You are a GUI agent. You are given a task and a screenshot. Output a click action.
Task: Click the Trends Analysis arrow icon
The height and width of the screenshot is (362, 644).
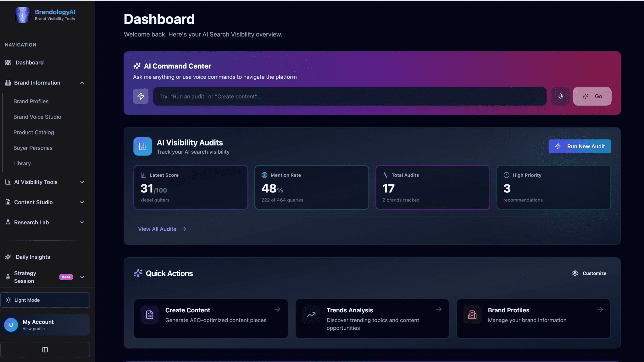pos(439,310)
